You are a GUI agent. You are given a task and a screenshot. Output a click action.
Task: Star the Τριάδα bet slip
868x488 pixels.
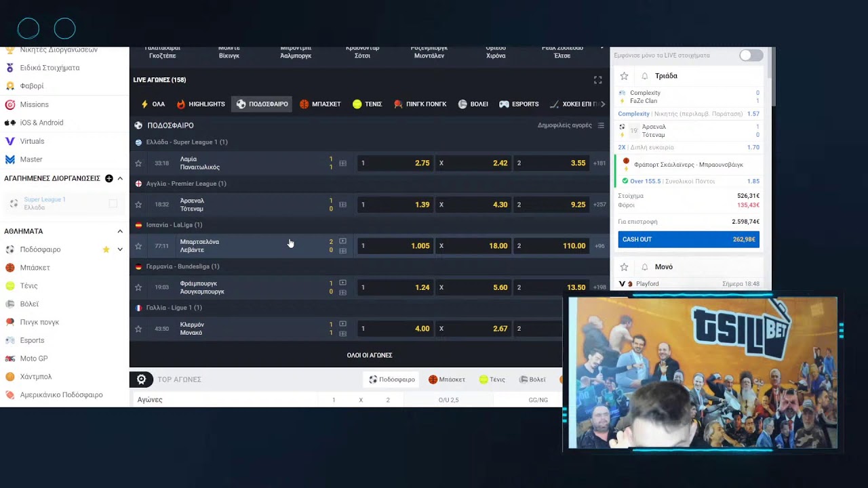tap(625, 76)
